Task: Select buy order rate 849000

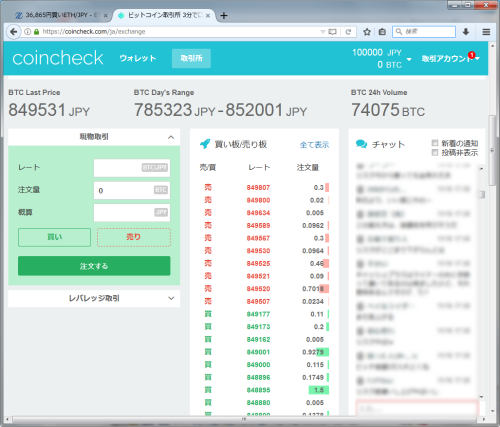Action: 258,365
